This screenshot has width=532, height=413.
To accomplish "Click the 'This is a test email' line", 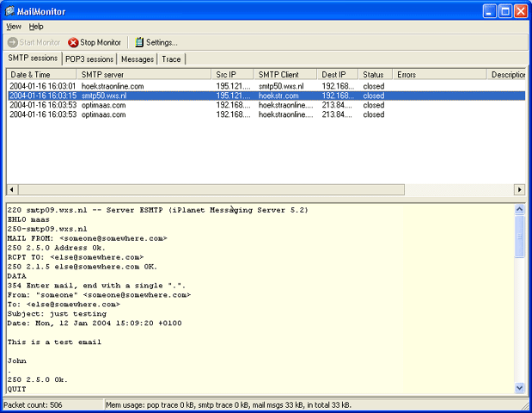I will pyautogui.click(x=54, y=342).
